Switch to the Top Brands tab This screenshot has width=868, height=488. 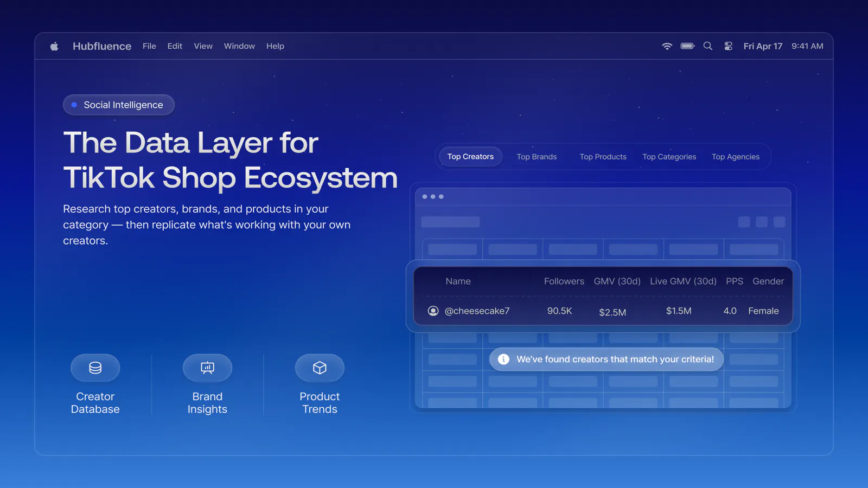(x=537, y=157)
